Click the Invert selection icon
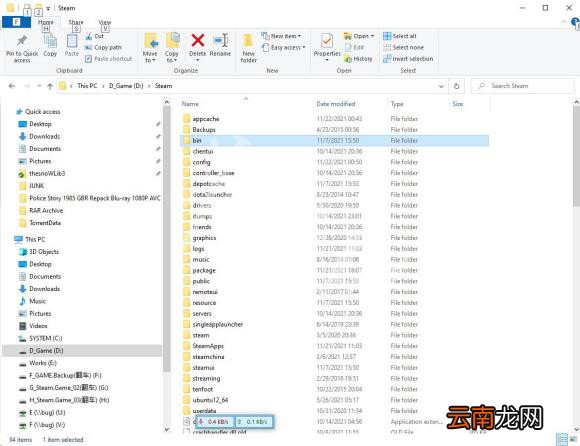 click(387, 59)
